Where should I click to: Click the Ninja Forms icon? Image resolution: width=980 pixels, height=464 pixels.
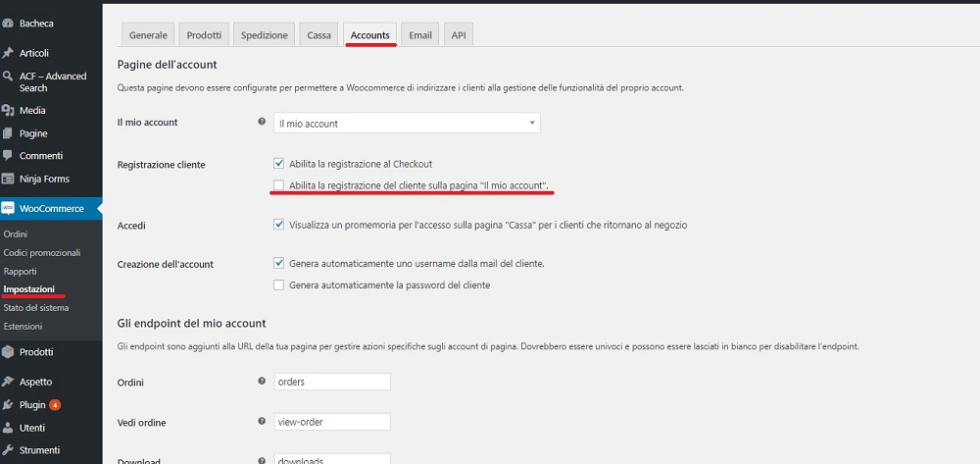pyautogui.click(x=8, y=179)
